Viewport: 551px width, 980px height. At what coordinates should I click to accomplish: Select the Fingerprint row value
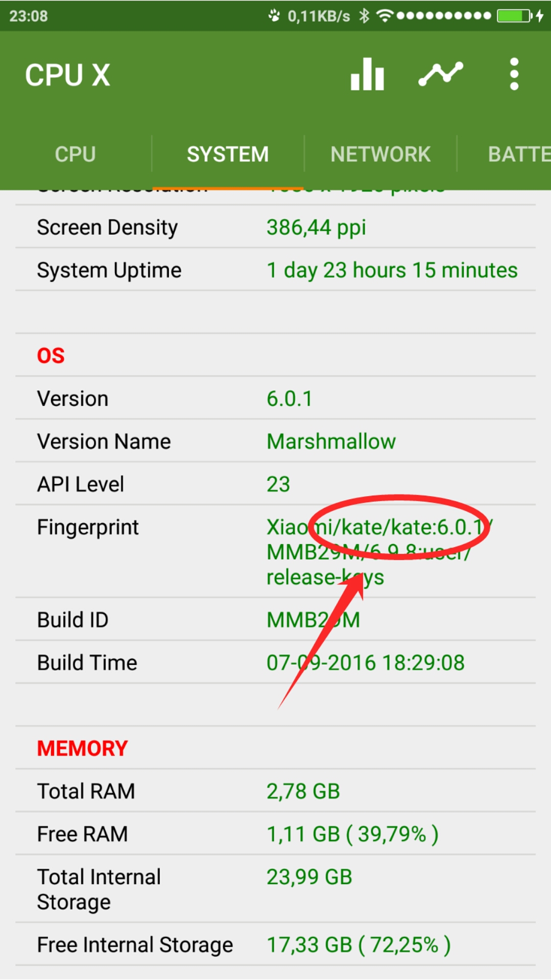(379, 552)
